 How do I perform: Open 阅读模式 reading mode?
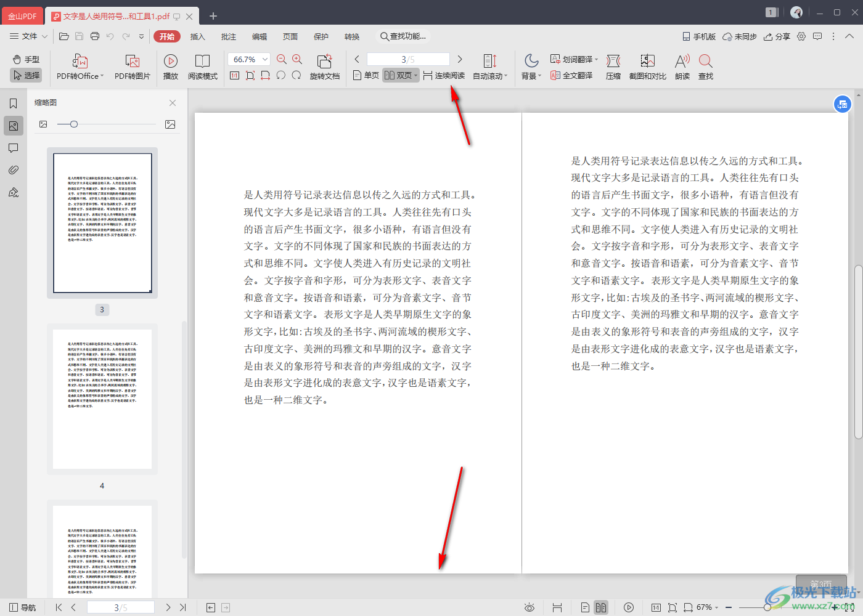203,67
